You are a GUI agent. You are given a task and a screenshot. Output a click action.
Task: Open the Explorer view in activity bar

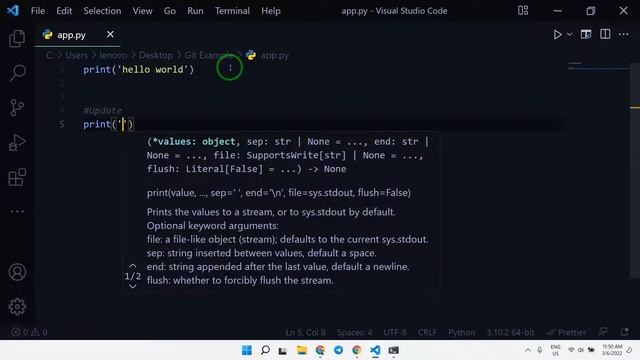pyautogui.click(x=17, y=38)
